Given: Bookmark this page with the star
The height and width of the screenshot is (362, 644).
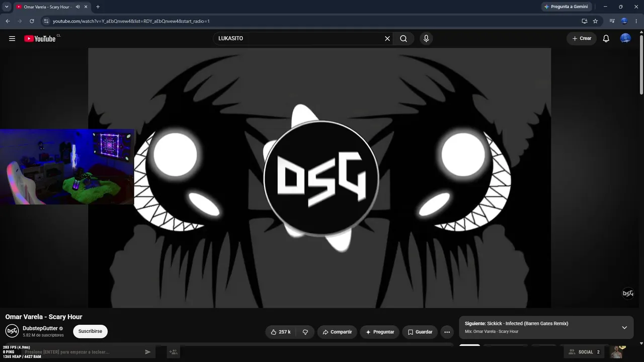Looking at the screenshot, I should pyautogui.click(x=595, y=21).
